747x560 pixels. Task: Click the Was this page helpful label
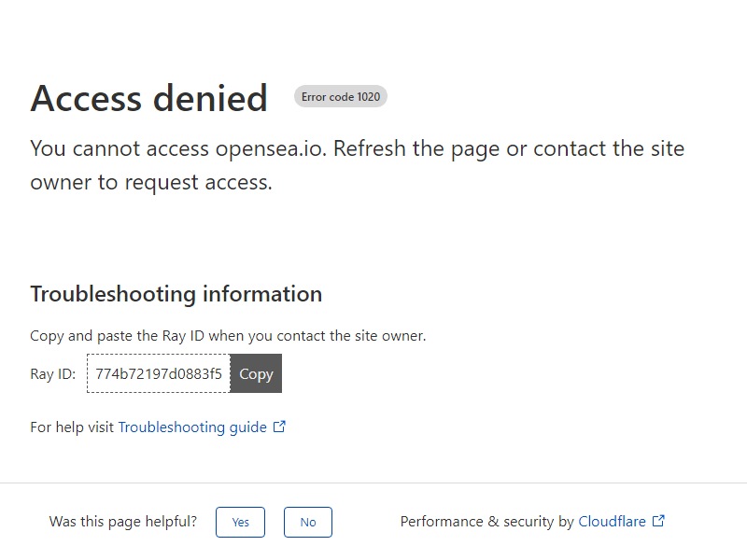tap(122, 521)
